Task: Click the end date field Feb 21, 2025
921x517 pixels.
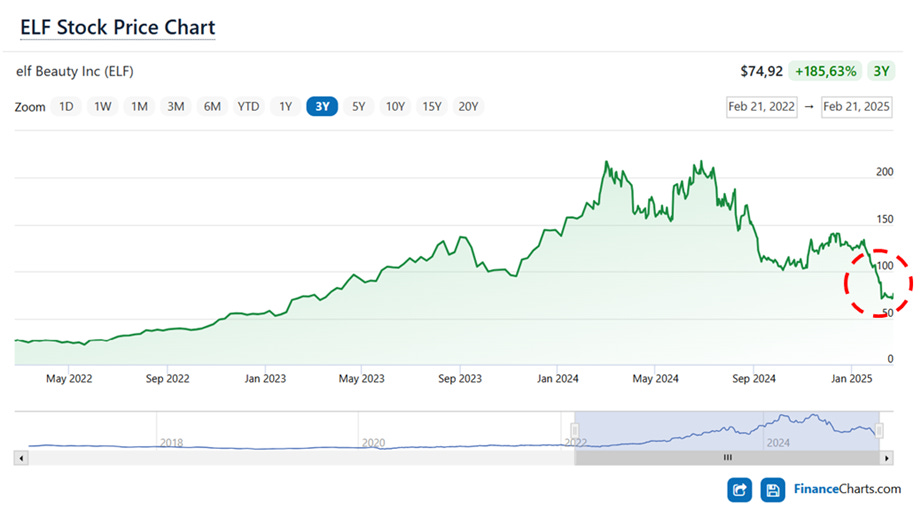Action: tap(856, 107)
